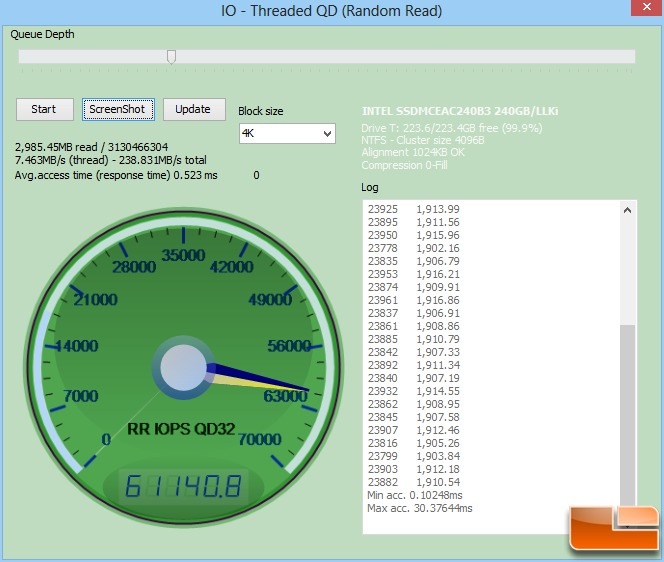Click the 7.463MB/s thread throughput line

pos(111,160)
